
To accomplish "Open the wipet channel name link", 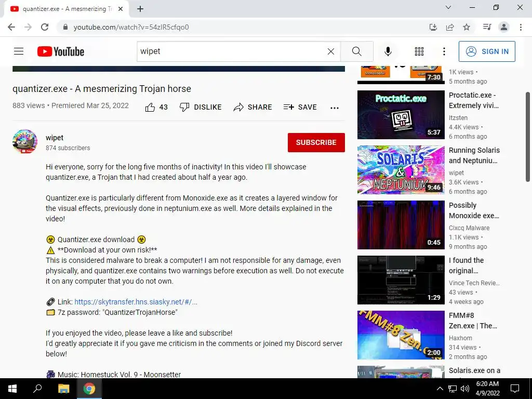I will [x=55, y=137].
